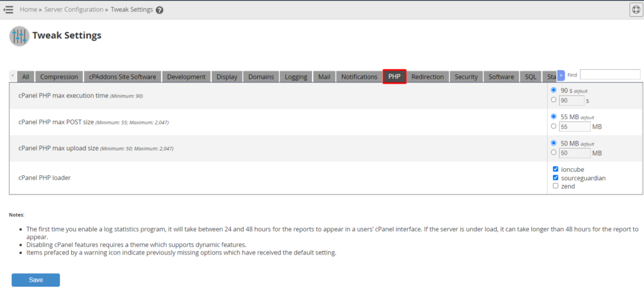
Task: Click Tweak Settings breadcrumb text
Action: click(x=132, y=9)
